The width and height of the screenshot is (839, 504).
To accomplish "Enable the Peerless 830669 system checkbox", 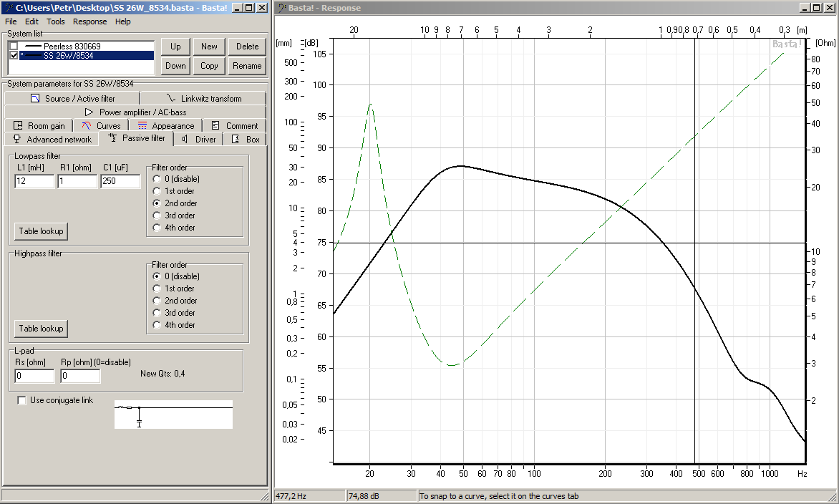I will pyautogui.click(x=14, y=46).
